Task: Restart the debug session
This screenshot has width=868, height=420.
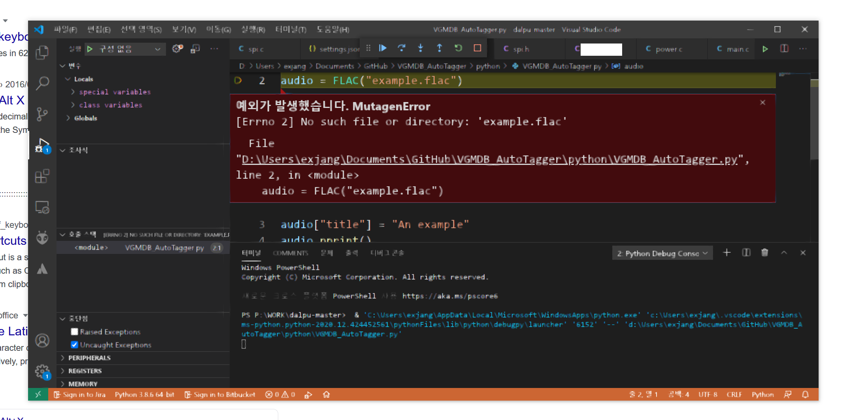Action: point(459,48)
